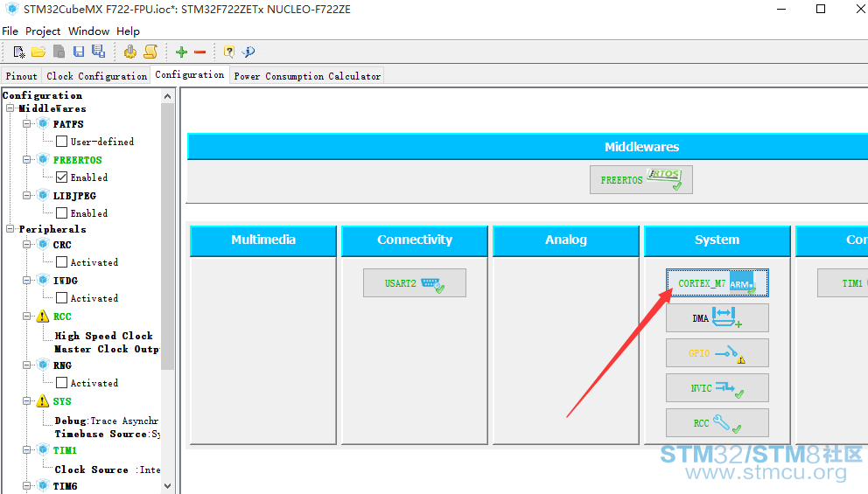Switch to the Clock Configuration tab
Viewport: 868px width, 494px height.
tap(96, 76)
